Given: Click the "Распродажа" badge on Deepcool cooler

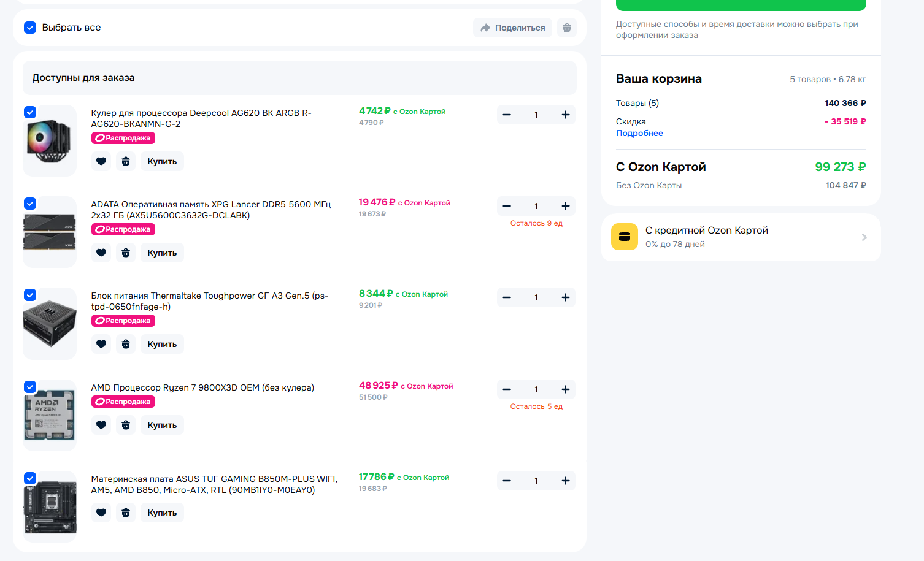Looking at the screenshot, I should pyautogui.click(x=123, y=138).
